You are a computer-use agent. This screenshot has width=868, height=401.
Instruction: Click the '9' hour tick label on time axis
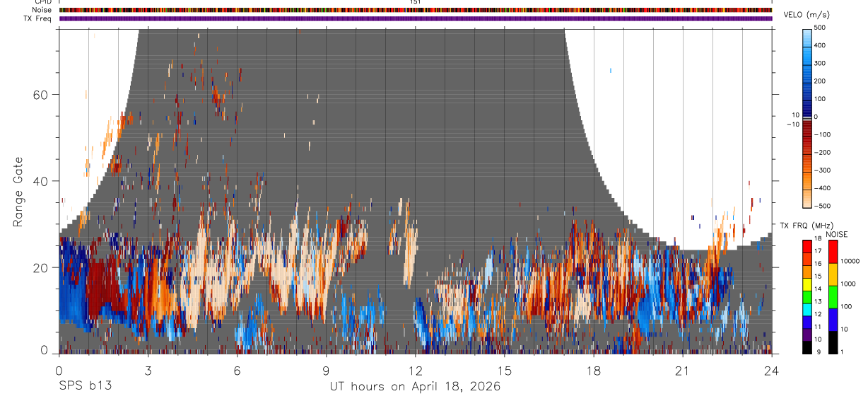coord(326,371)
